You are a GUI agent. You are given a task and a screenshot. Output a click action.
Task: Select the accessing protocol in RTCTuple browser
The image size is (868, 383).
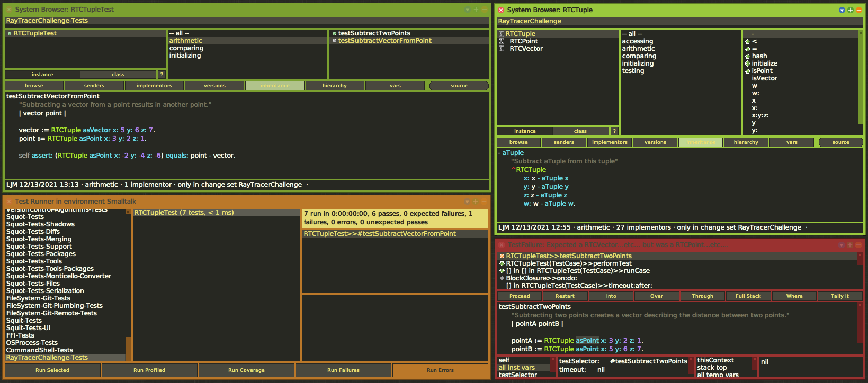(680, 41)
